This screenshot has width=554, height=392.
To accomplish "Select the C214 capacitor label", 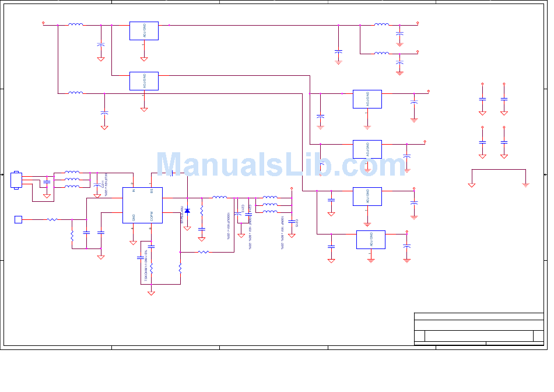I will click(x=250, y=209).
